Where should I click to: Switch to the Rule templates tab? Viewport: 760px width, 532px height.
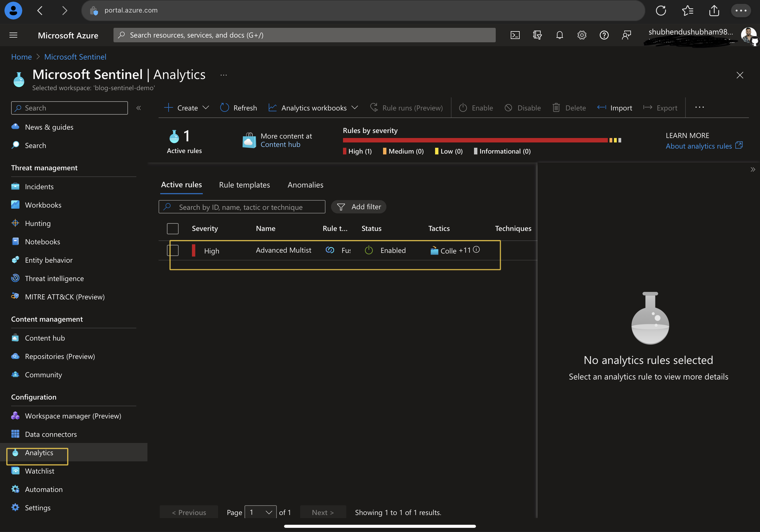click(x=244, y=185)
